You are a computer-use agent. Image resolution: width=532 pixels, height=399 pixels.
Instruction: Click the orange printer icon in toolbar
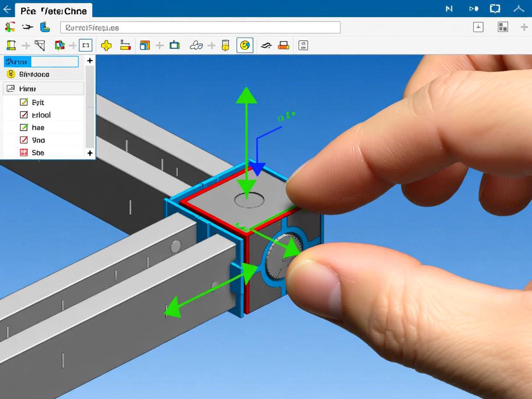(x=284, y=45)
